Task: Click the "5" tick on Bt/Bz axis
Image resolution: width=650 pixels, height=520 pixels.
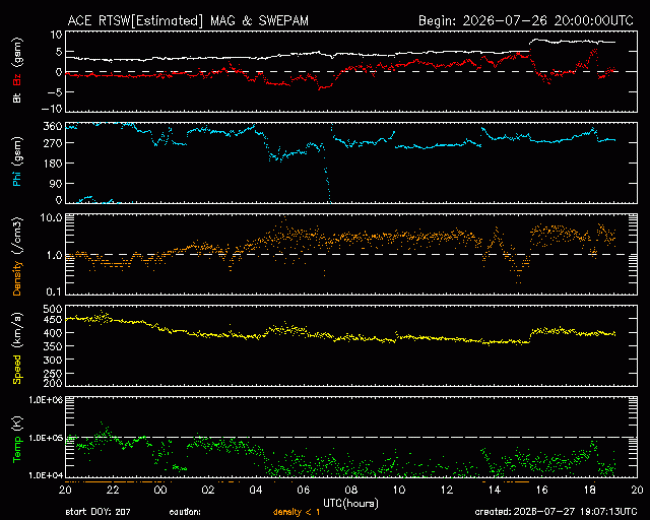Action: (x=59, y=52)
